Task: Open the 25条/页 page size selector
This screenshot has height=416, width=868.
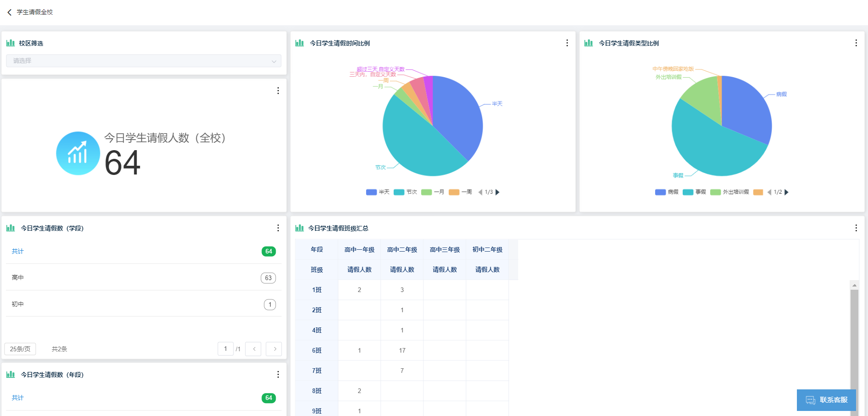Action: tap(20, 349)
